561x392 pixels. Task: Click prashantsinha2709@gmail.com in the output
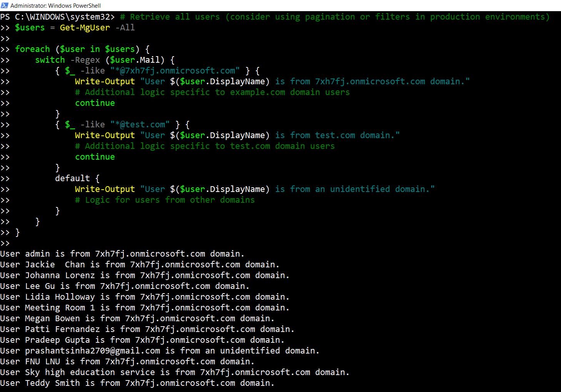click(92, 351)
